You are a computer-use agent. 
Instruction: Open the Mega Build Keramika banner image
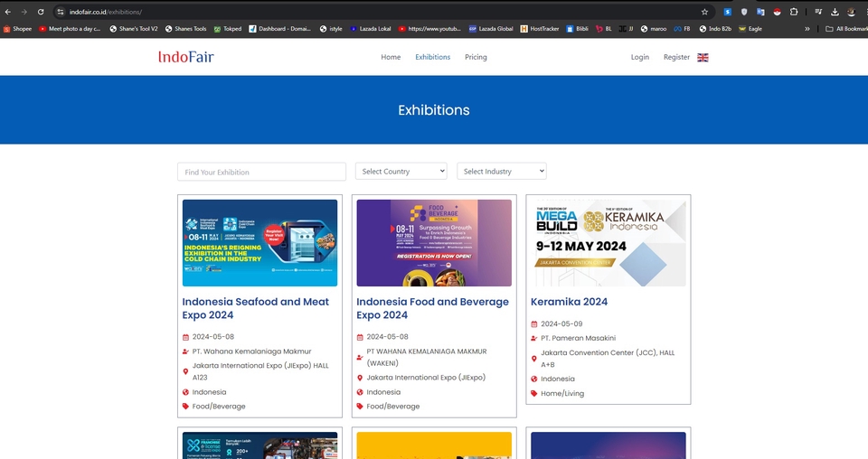[608, 243]
